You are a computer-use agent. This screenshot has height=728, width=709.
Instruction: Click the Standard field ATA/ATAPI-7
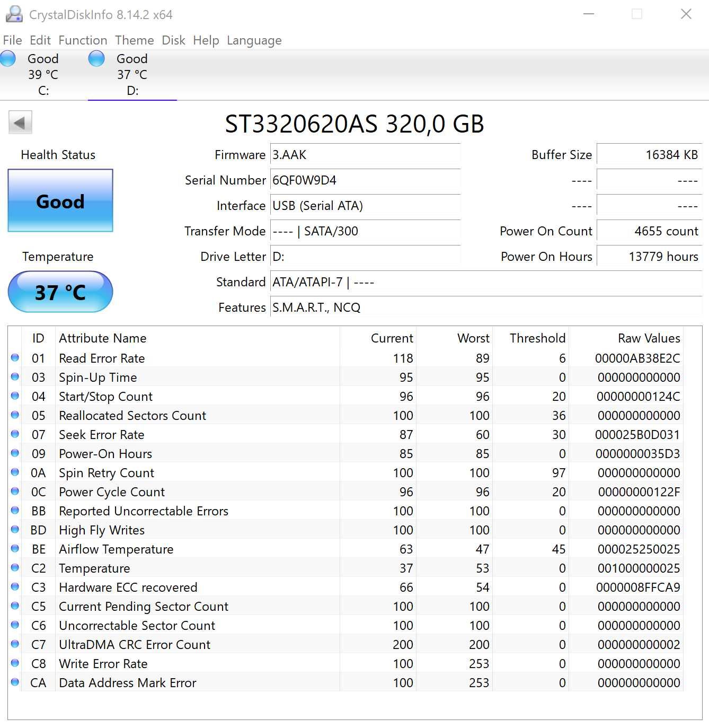click(486, 282)
